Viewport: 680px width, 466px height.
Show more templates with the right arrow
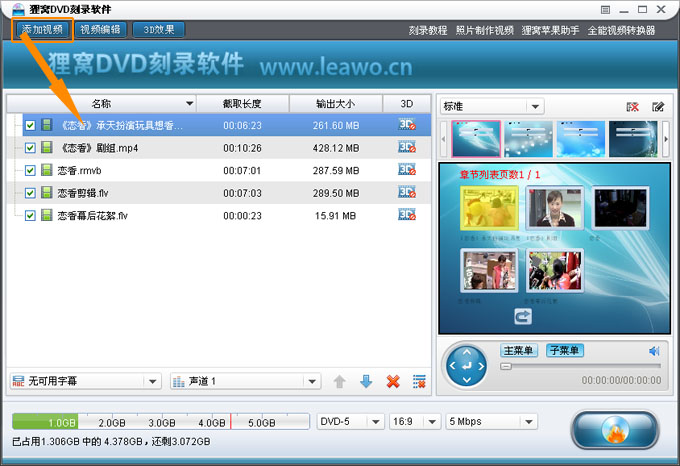click(x=666, y=139)
